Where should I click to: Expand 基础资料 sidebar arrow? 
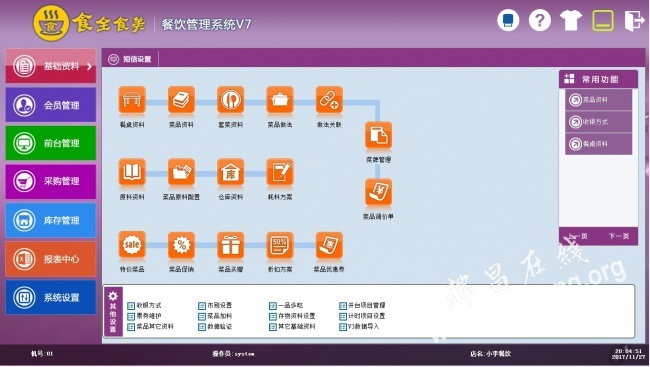(x=89, y=66)
